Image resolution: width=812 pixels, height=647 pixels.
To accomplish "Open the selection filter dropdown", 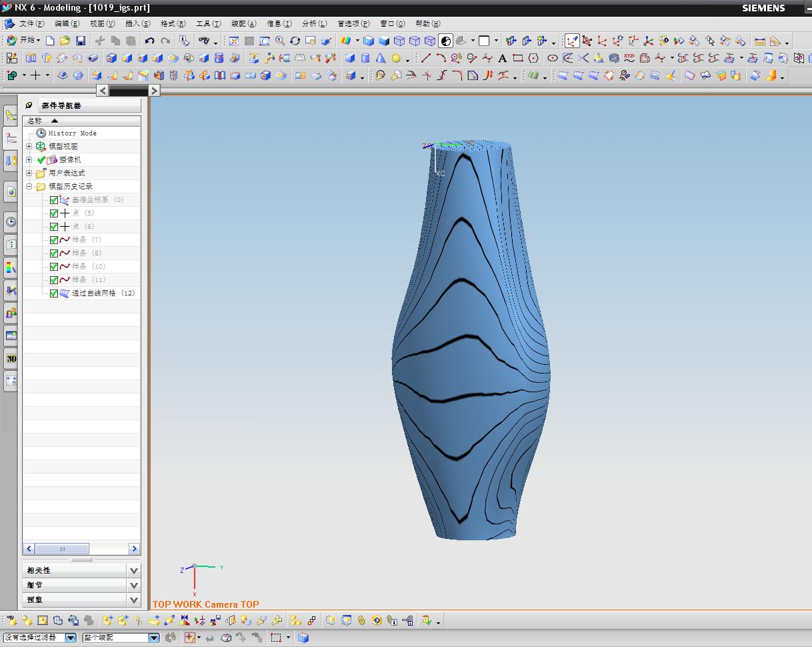I will tap(70, 638).
